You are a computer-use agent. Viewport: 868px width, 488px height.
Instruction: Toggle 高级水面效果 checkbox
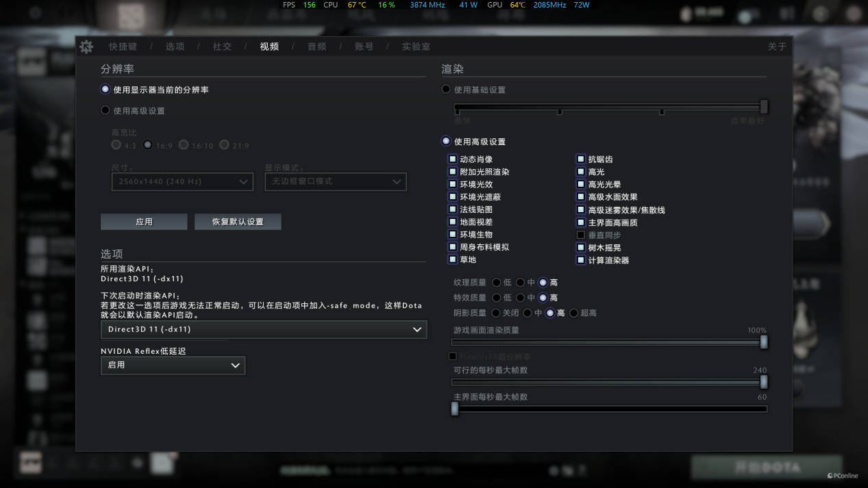580,196
